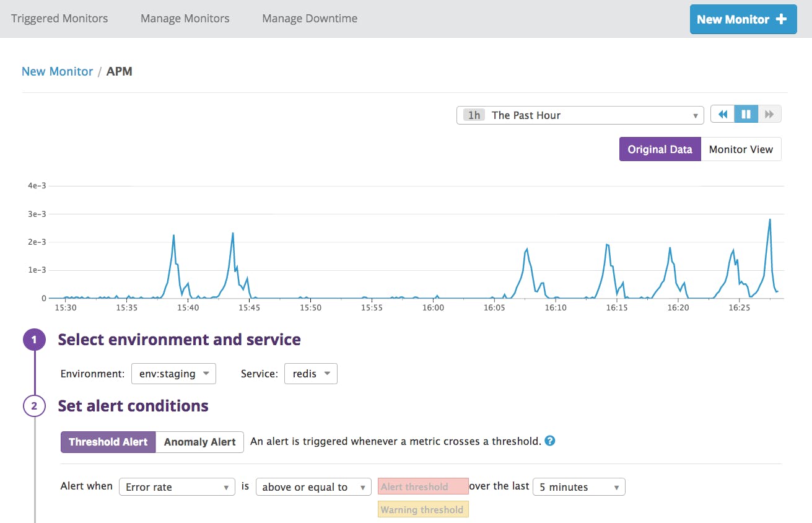The width and height of the screenshot is (812, 523).
Task: Switch to Anomaly Alert mode
Action: (199, 442)
